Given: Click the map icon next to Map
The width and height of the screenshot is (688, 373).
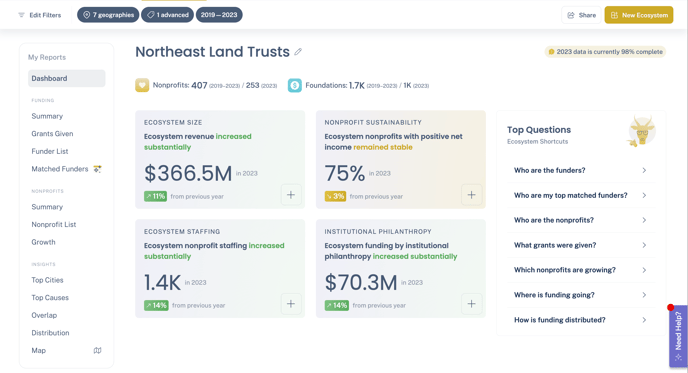Looking at the screenshot, I should coord(97,350).
